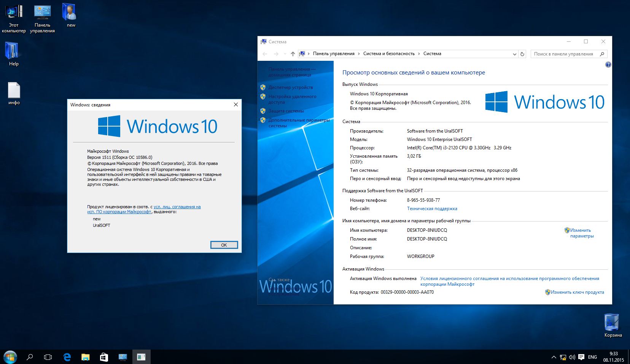Screen dimensions: 630x364
Task: Open File Explorer from taskbar
Action: click(x=86, y=357)
